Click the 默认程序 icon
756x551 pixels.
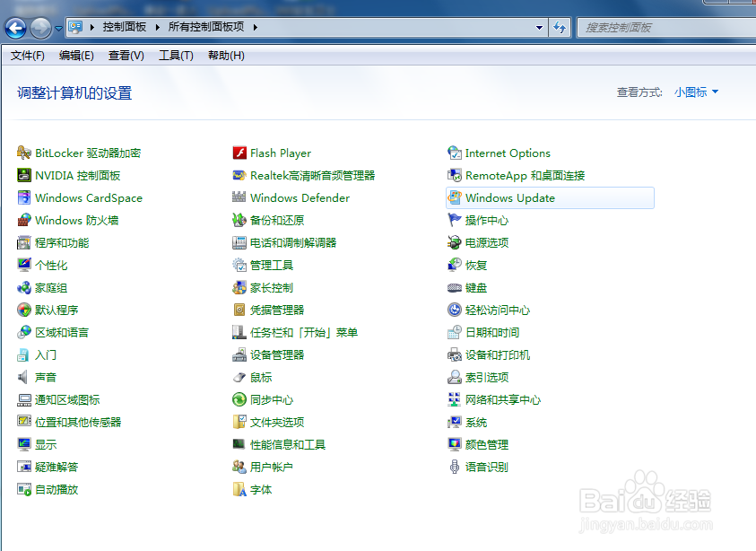[x=24, y=310]
